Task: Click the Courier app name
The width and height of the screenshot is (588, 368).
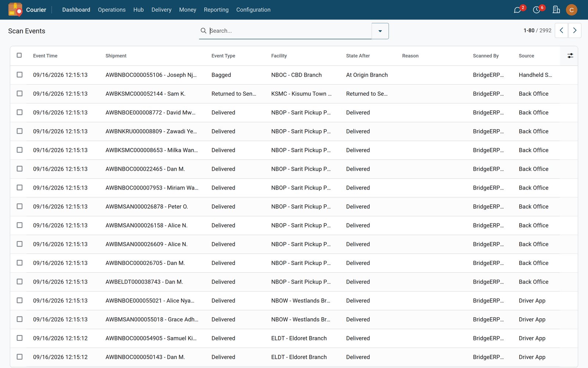Action: click(x=36, y=10)
